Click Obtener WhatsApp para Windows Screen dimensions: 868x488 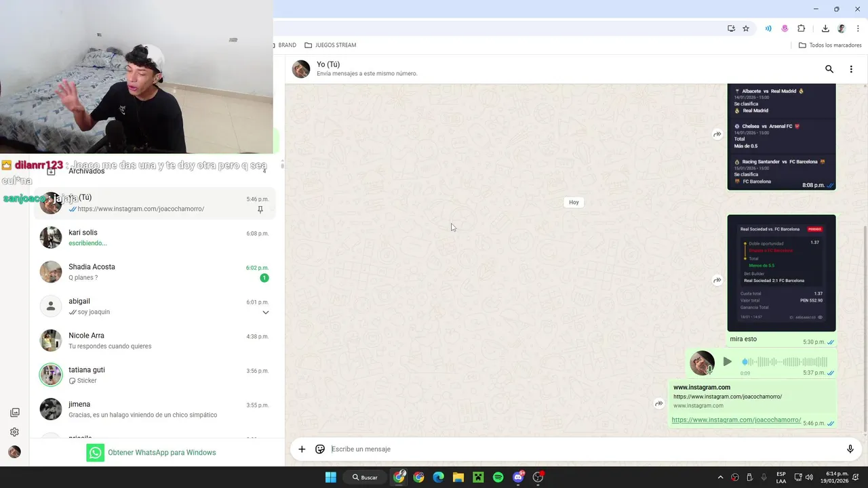tap(151, 453)
